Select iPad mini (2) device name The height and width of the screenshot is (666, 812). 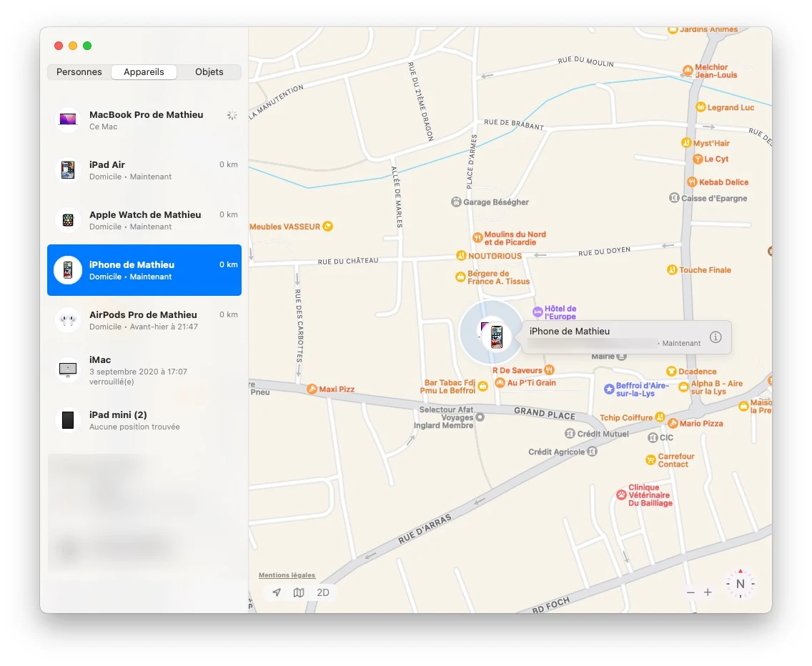coord(118,415)
